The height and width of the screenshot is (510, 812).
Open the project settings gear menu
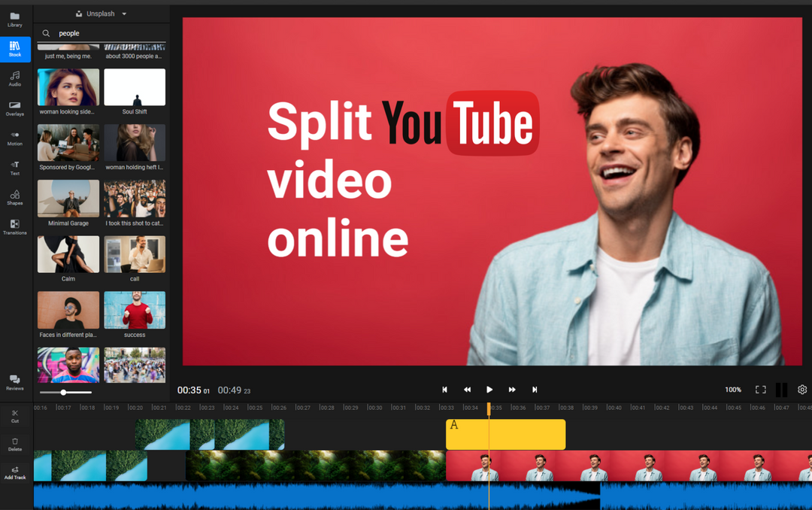[x=802, y=390]
